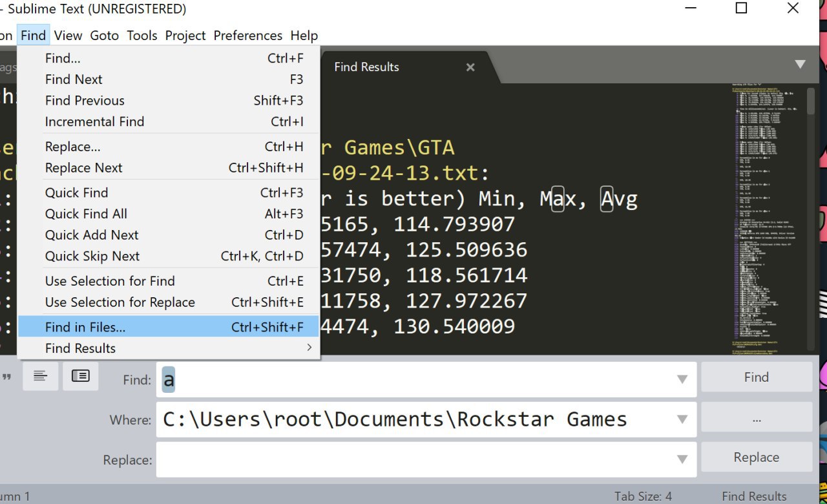Screen dimensions: 827x504
Task: Click Tab Size: 4 in status bar
Action: pos(643,496)
